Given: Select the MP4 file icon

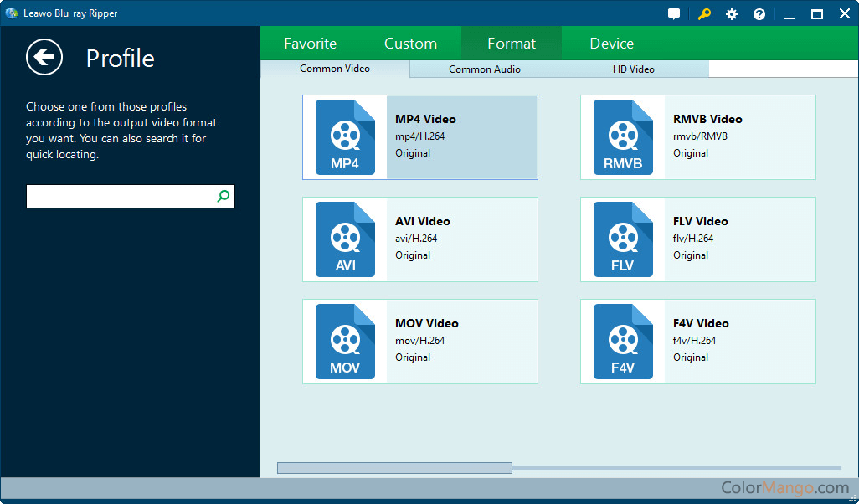Looking at the screenshot, I should pos(345,137).
